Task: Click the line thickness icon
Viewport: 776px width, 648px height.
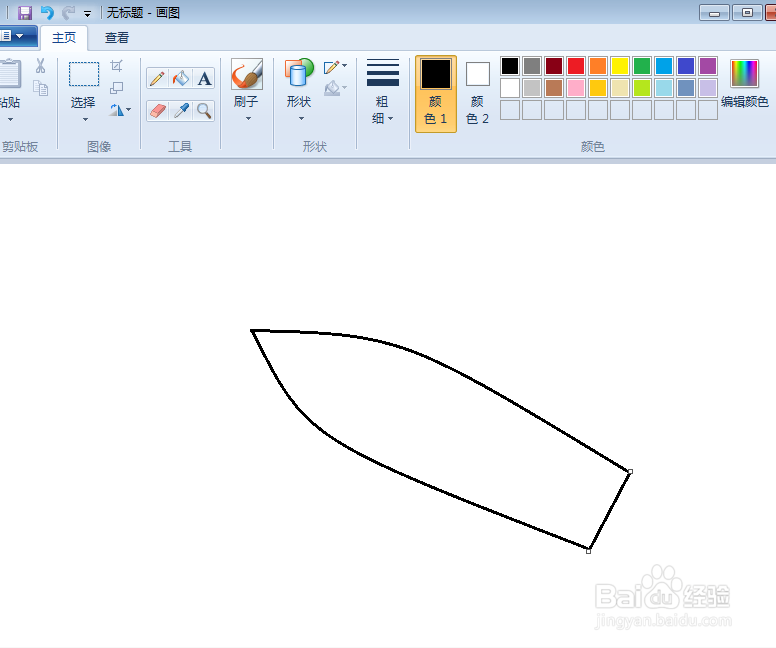Action: [x=383, y=73]
